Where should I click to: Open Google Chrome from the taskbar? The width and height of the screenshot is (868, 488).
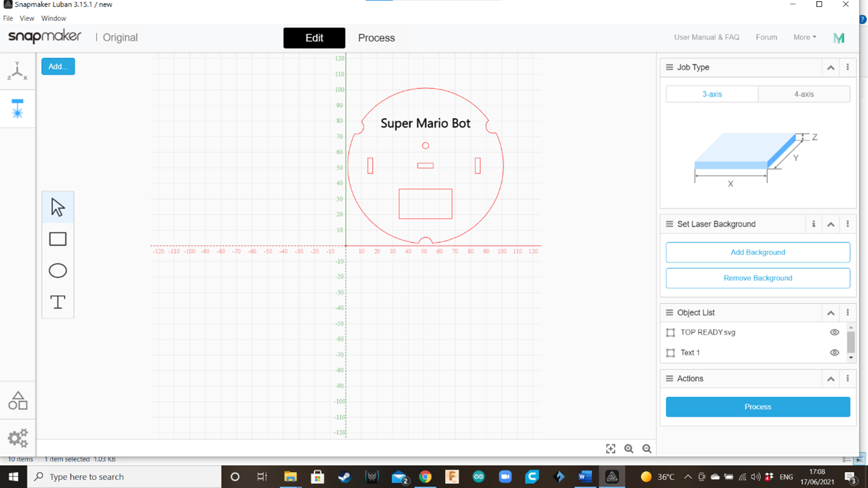425,477
